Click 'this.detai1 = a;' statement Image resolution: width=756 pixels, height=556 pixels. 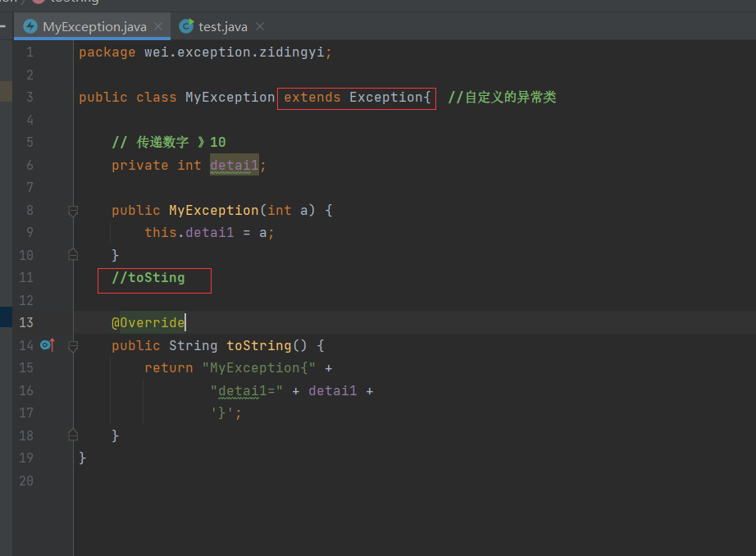(209, 233)
